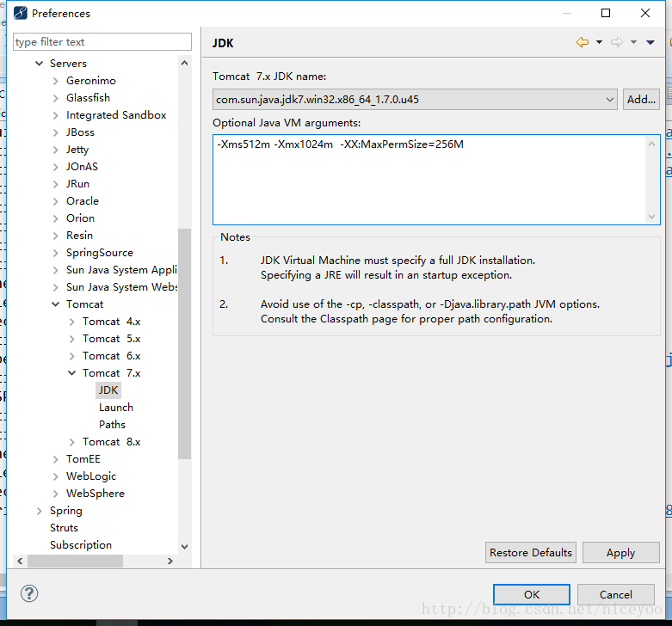Expand the TomEE server node

[55, 459]
